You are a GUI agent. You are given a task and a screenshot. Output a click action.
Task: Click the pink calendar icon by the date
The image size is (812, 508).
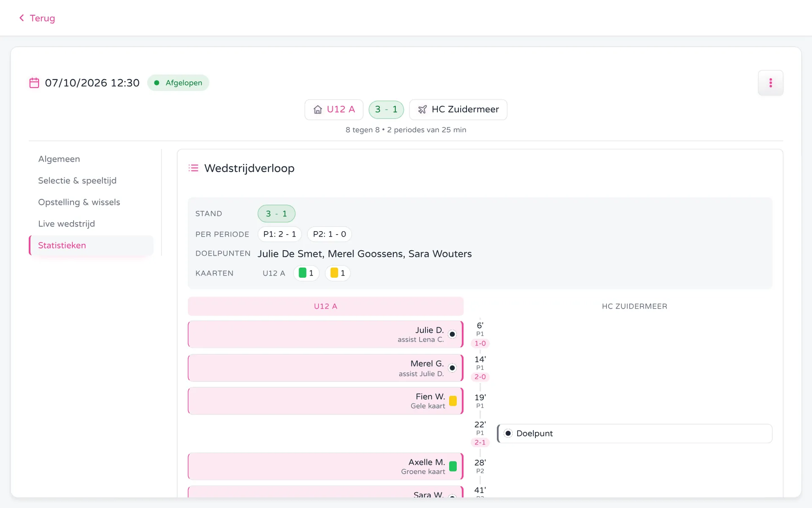click(34, 83)
